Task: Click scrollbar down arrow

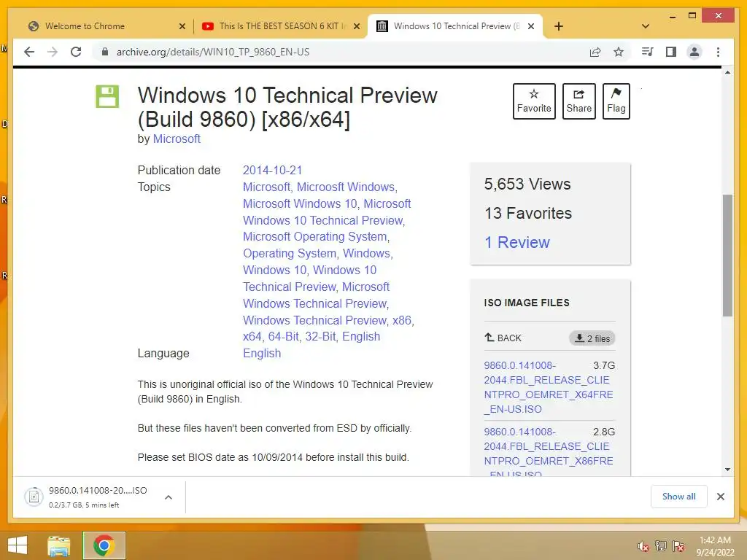Action: click(727, 470)
